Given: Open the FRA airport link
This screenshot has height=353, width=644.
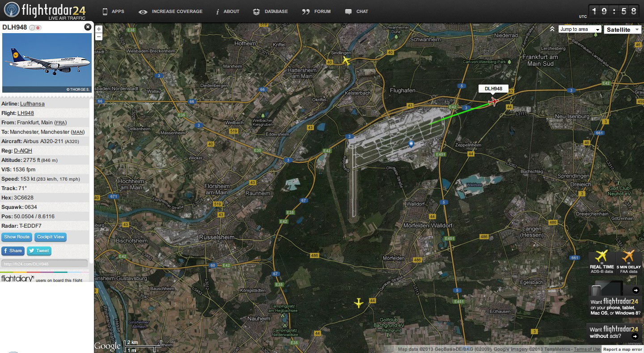Looking at the screenshot, I should coord(60,123).
